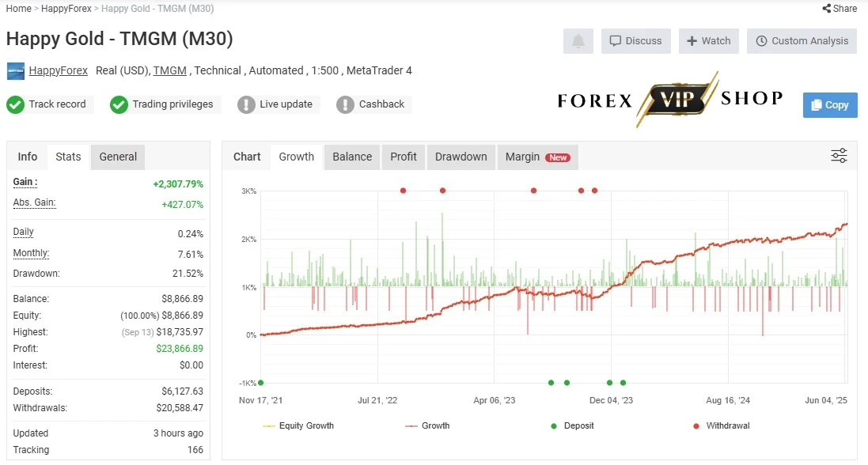Toggle Deposit markers in legend
The image size is (868, 465).
[572, 425]
